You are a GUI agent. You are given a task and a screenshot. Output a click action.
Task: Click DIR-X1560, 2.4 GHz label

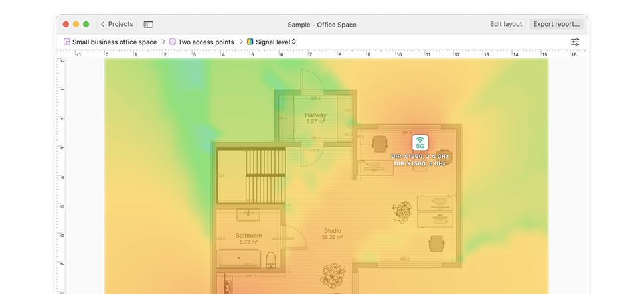[420, 157]
